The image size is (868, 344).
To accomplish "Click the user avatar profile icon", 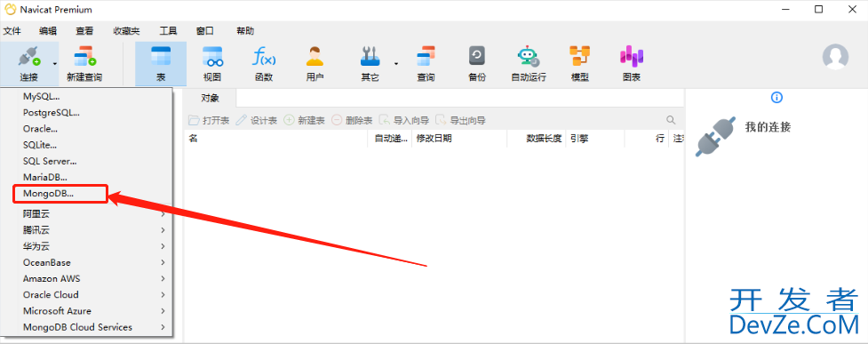I will click(x=835, y=57).
